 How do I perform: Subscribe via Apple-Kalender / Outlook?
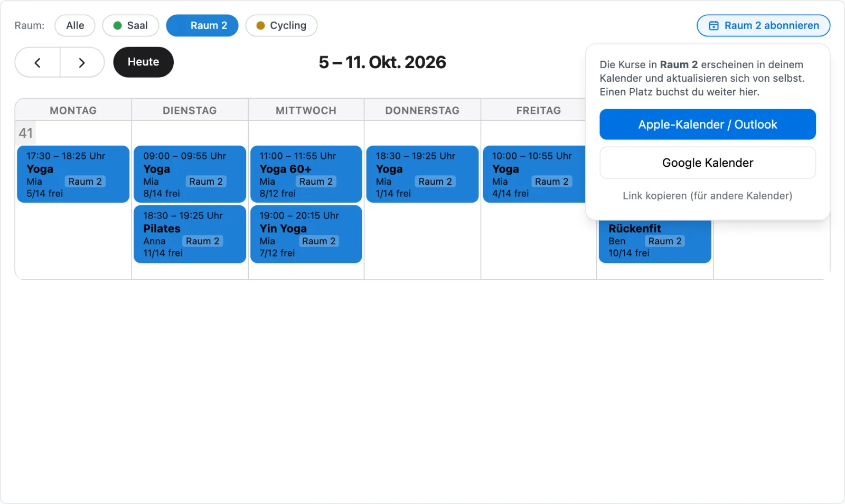coord(708,125)
